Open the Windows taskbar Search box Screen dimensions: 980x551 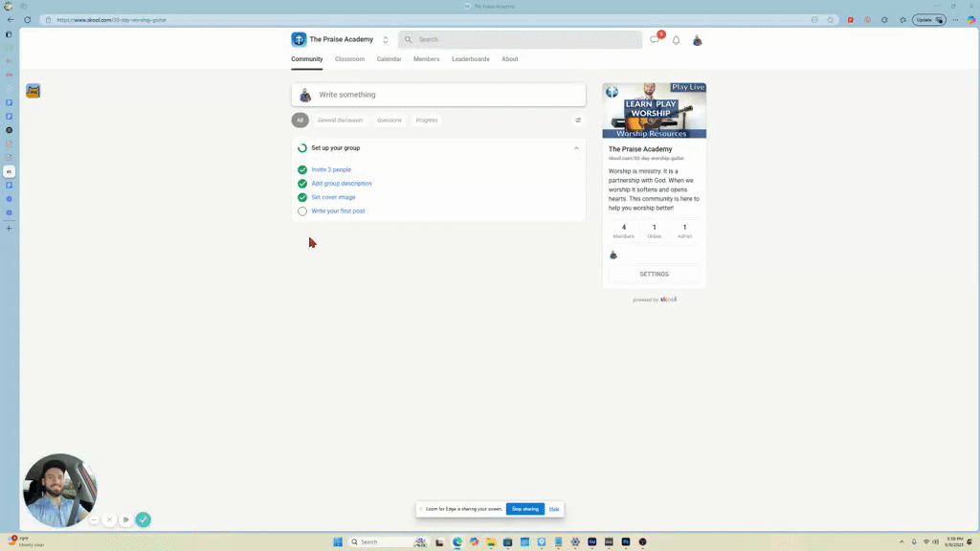388,541
